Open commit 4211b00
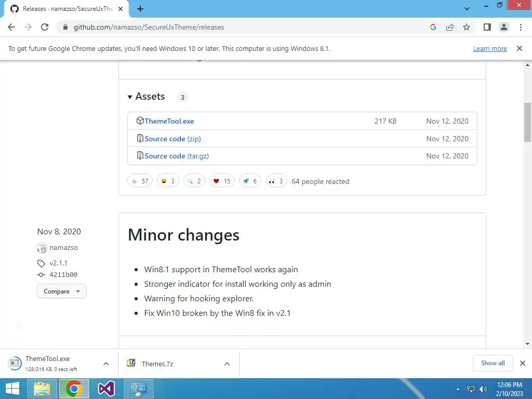The height and width of the screenshot is (399, 532). [x=63, y=274]
